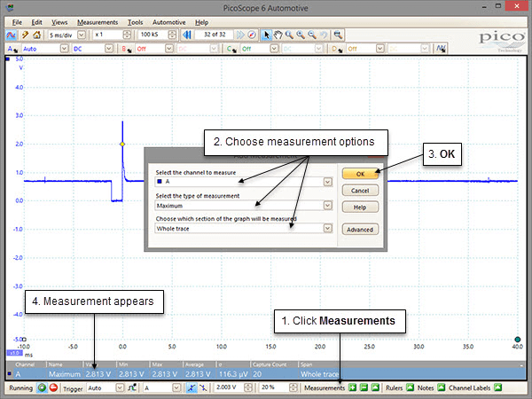
Task: Open the Tools menu
Action: [x=135, y=22]
